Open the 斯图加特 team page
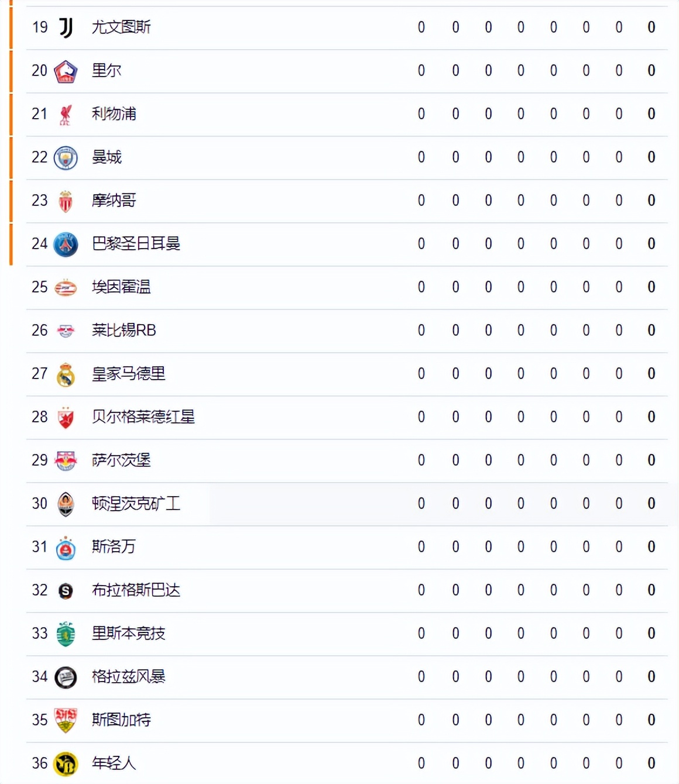The height and width of the screenshot is (784, 679). (x=121, y=720)
